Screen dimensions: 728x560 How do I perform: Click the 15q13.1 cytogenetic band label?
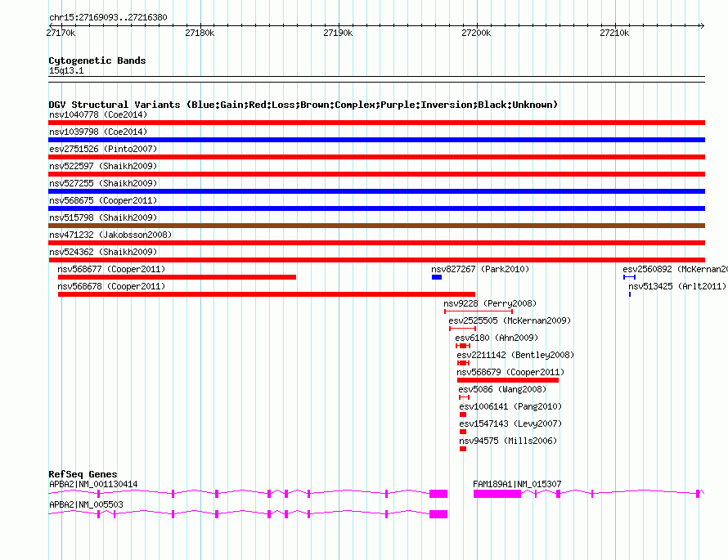coord(66,70)
